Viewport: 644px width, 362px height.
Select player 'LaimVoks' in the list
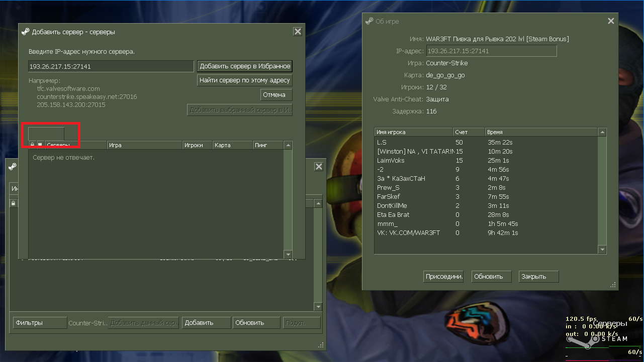click(486, 161)
